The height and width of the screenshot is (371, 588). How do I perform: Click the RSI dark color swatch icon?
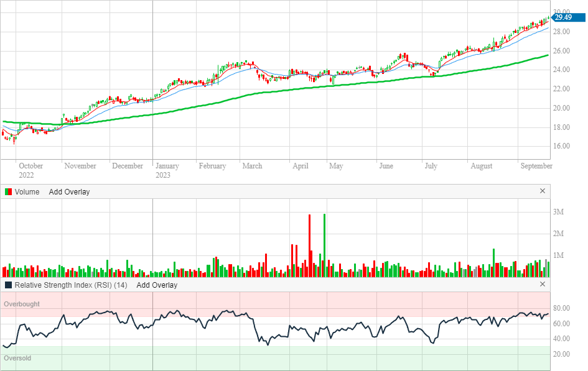[x=8, y=285]
